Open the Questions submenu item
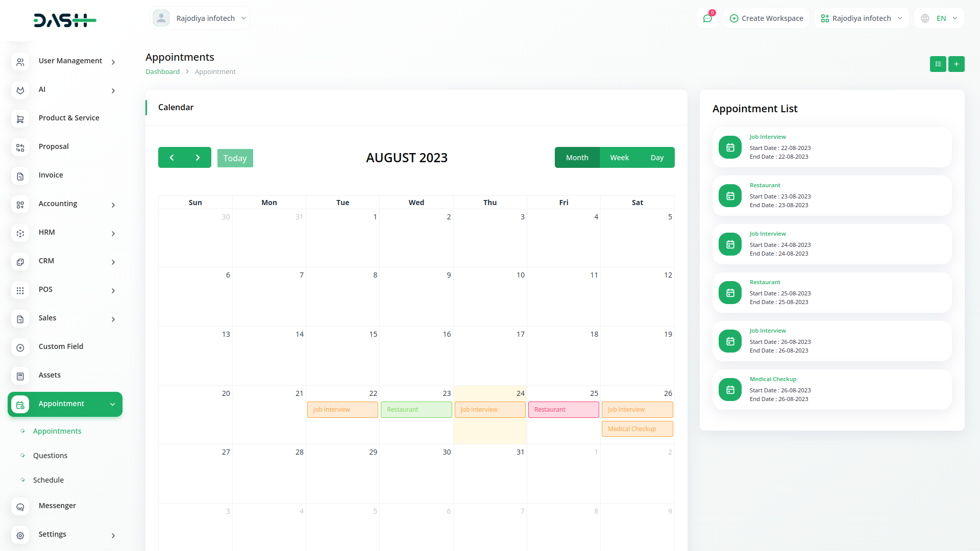Image resolution: width=980 pixels, height=551 pixels. pyautogui.click(x=50, y=456)
